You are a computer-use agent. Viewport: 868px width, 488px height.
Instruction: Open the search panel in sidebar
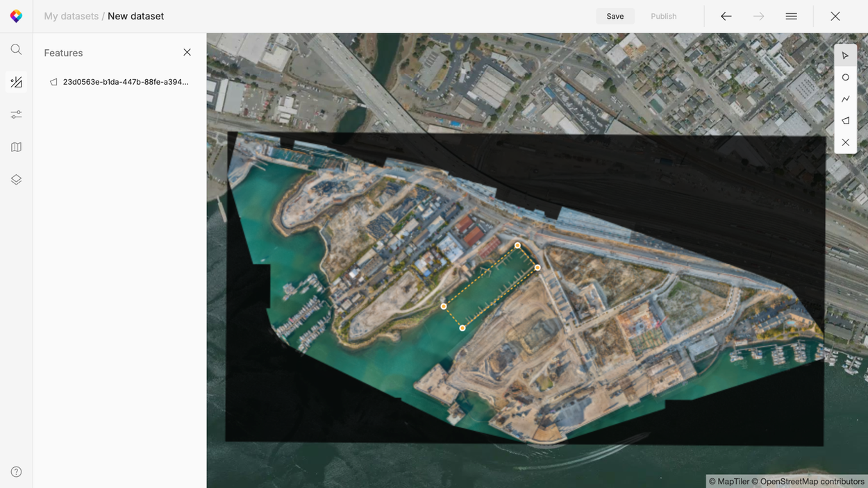pos(16,49)
